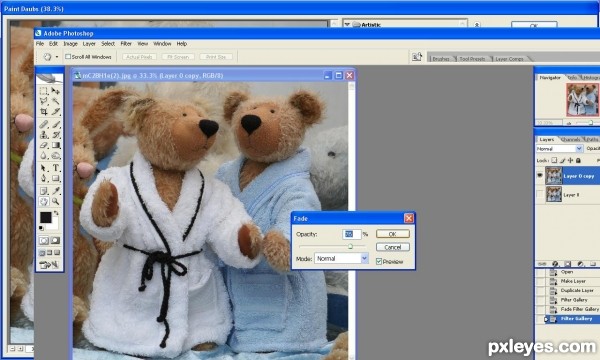Select the Notes tool

pos(44,191)
